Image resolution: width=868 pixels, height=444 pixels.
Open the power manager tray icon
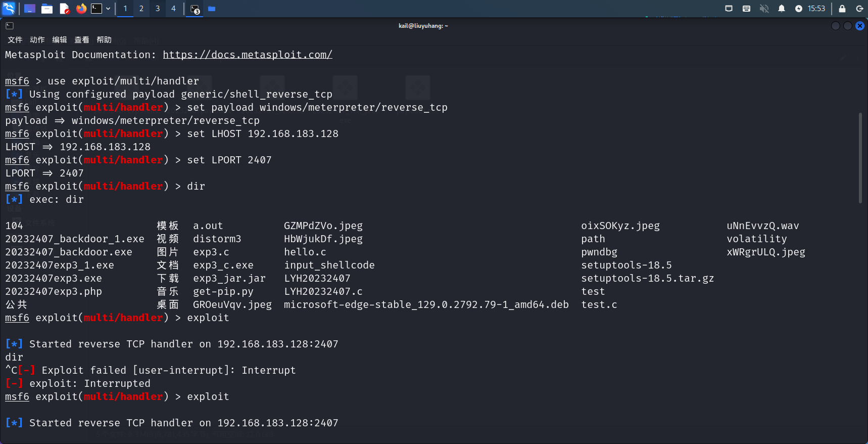pyautogui.click(x=798, y=9)
